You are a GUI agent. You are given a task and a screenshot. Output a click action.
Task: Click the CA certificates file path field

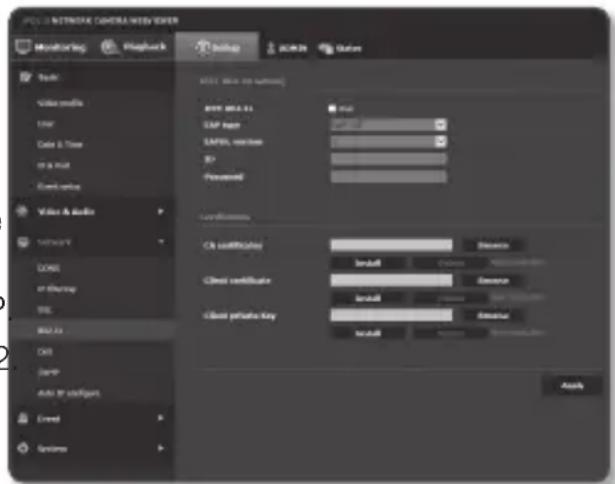(391, 245)
